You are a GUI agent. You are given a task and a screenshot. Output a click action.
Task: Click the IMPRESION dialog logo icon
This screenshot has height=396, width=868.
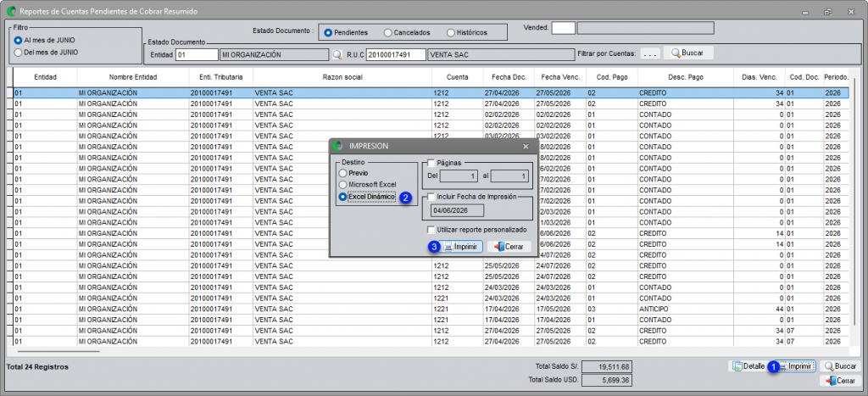339,146
